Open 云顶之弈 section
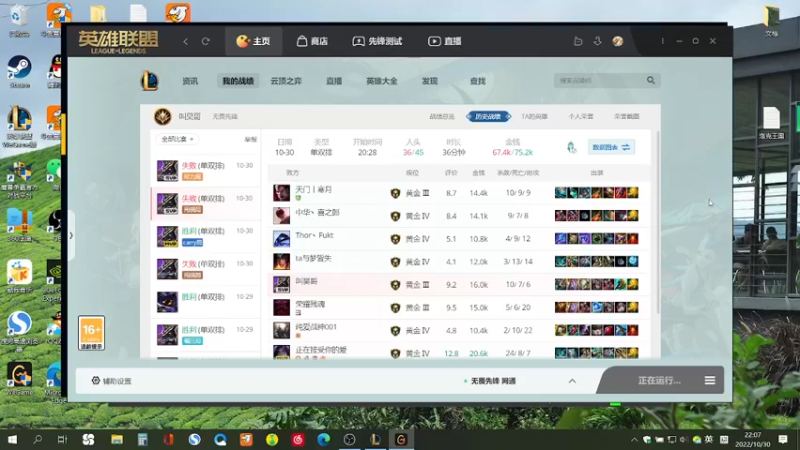The image size is (800, 450). tap(286, 81)
